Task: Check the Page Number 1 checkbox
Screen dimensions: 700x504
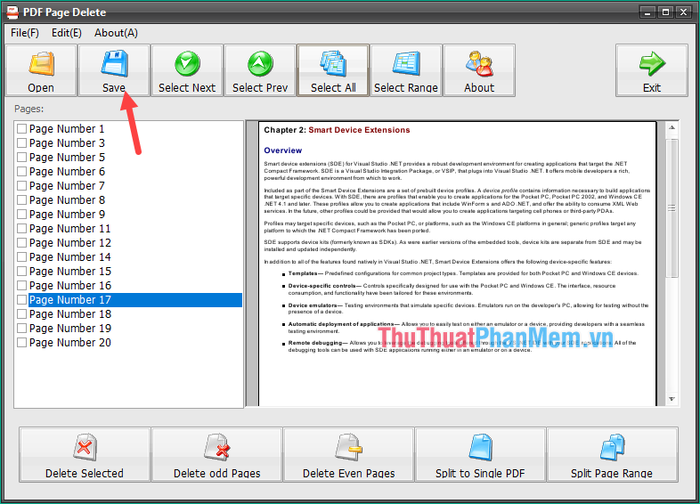Action: [x=22, y=129]
